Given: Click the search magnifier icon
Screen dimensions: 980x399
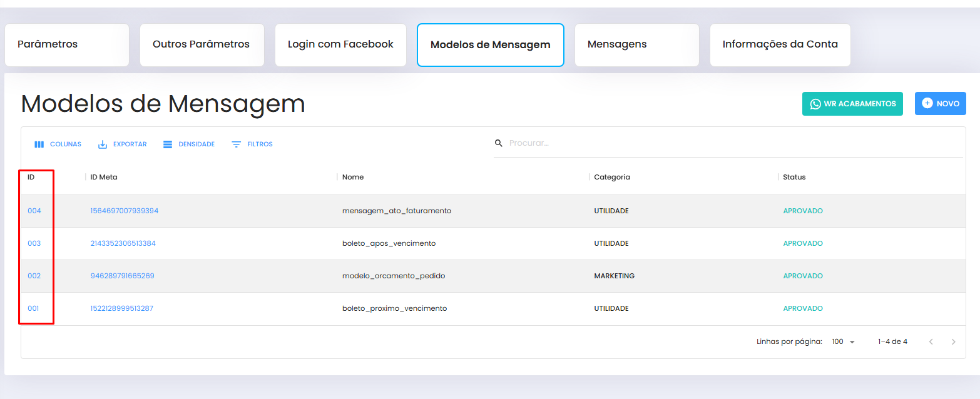Looking at the screenshot, I should tap(499, 143).
